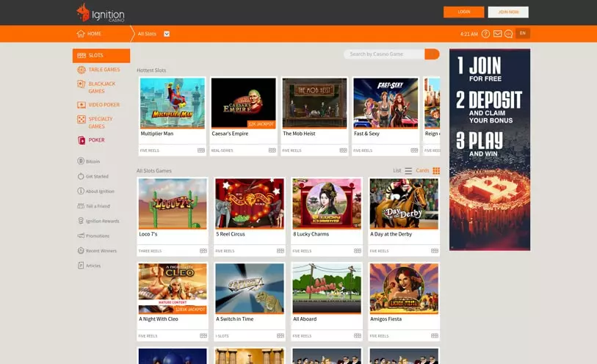The width and height of the screenshot is (597, 364).
Task: Click the Ignition Rewards medal icon
Action: point(81,221)
